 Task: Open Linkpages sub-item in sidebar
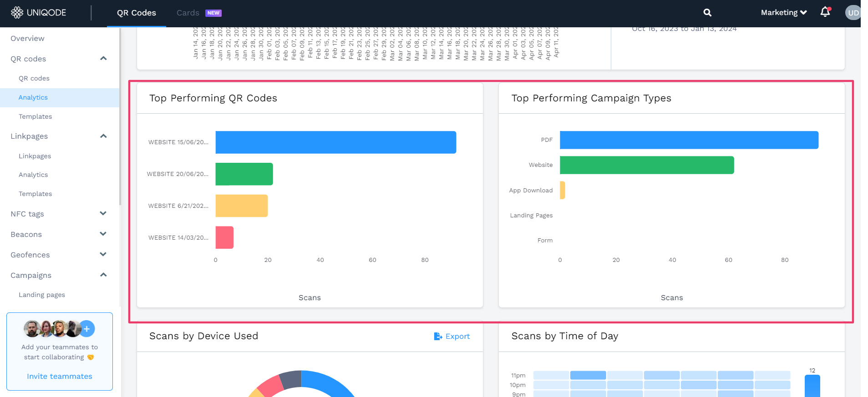(x=35, y=156)
